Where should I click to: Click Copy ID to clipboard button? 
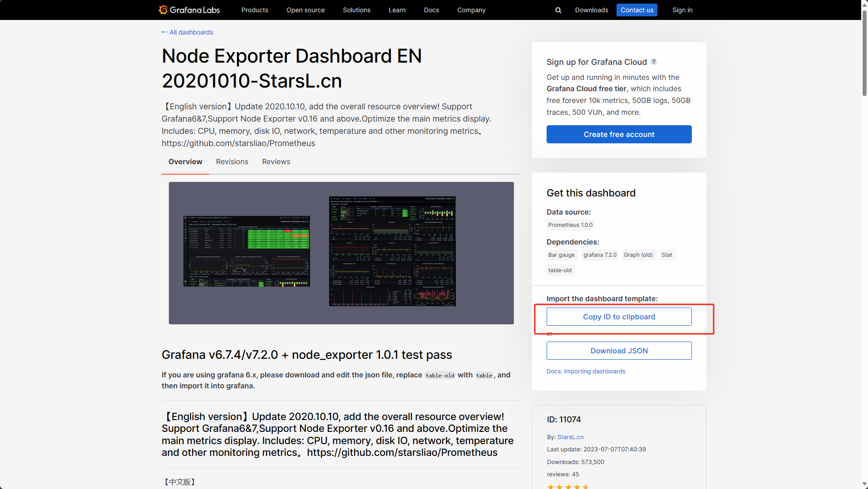(x=619, y=317)
